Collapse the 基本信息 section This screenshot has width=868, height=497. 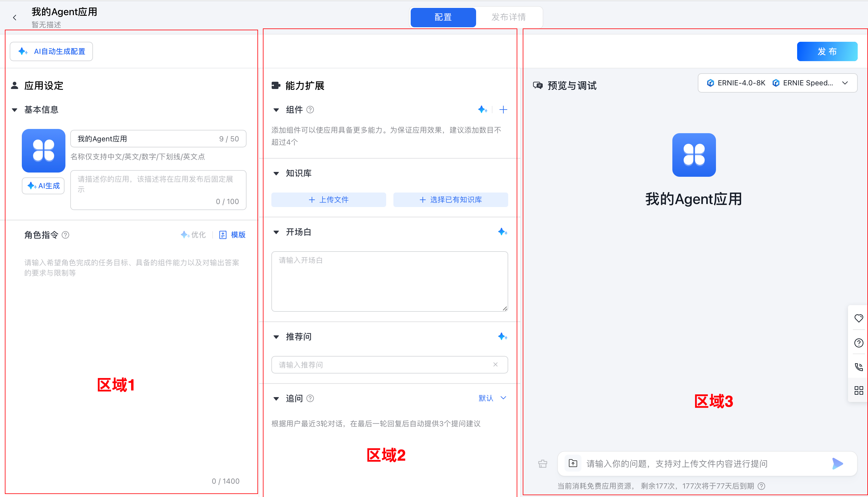[x=15, y=110]
